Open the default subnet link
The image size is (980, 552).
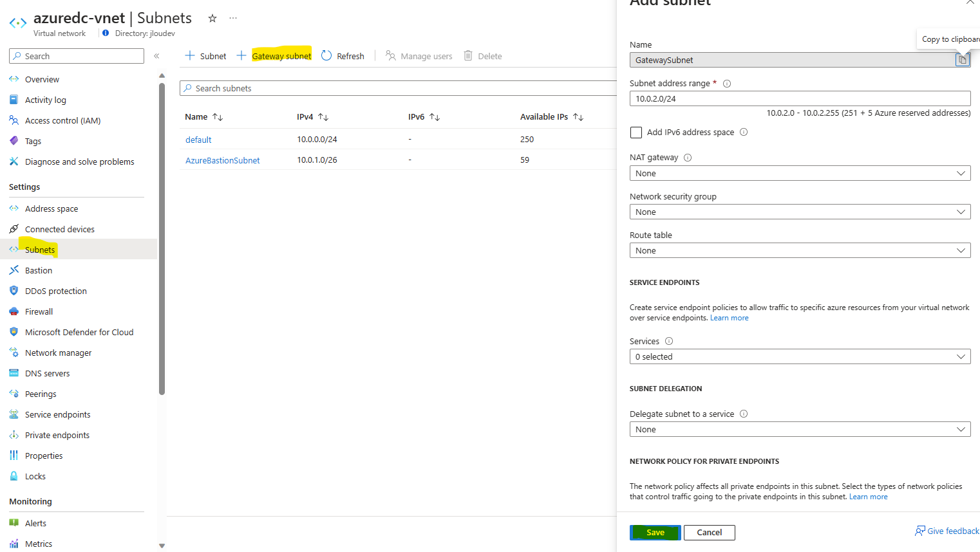click(x=198, y=140)
